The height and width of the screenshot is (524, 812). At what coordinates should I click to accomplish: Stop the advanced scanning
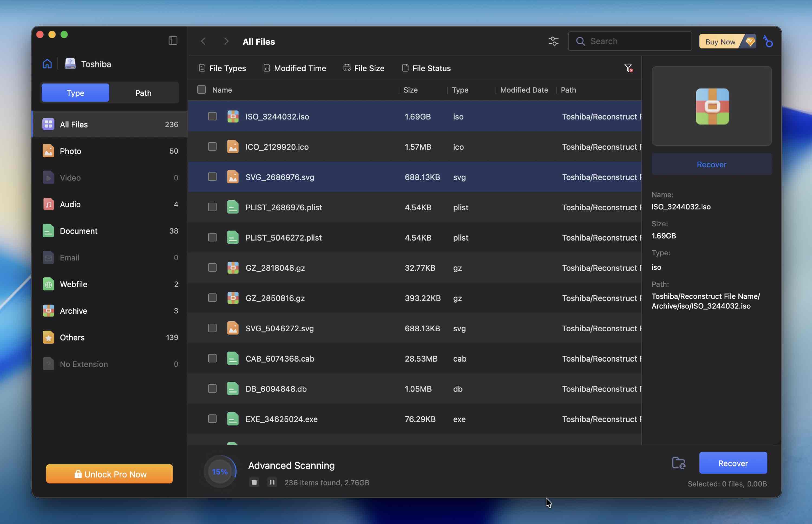(x=254, y=482)
